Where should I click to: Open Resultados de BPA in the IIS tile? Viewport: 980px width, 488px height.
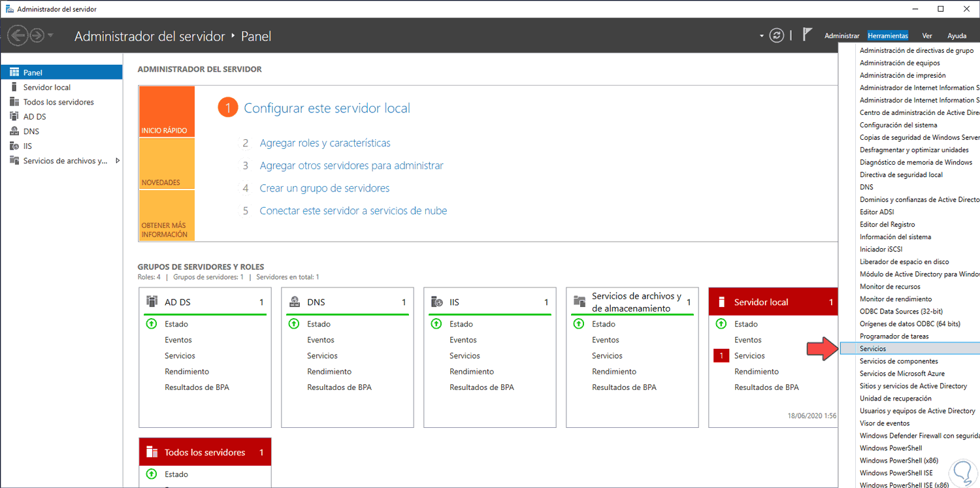[482, 387]
